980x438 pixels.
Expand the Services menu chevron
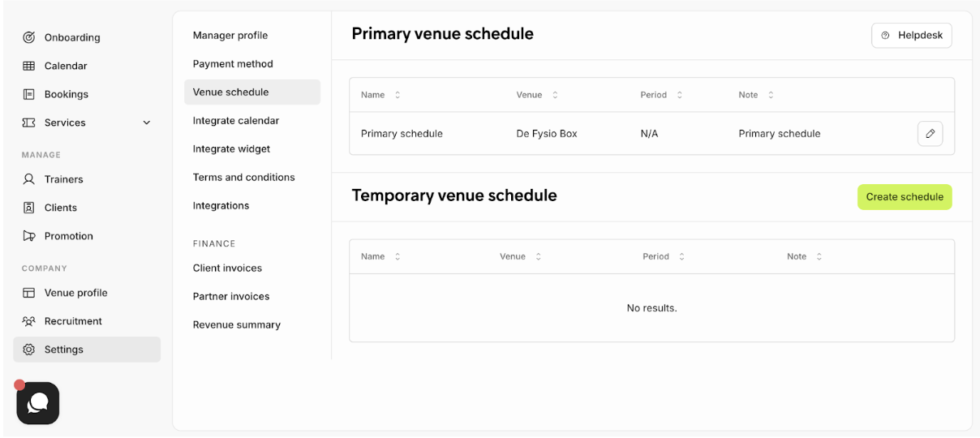pos(147,122)
